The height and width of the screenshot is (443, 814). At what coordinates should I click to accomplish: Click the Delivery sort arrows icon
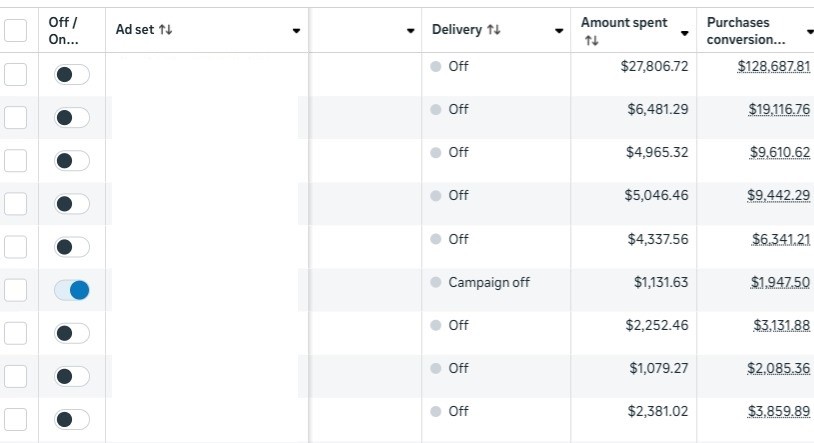[x=494, y=30]
